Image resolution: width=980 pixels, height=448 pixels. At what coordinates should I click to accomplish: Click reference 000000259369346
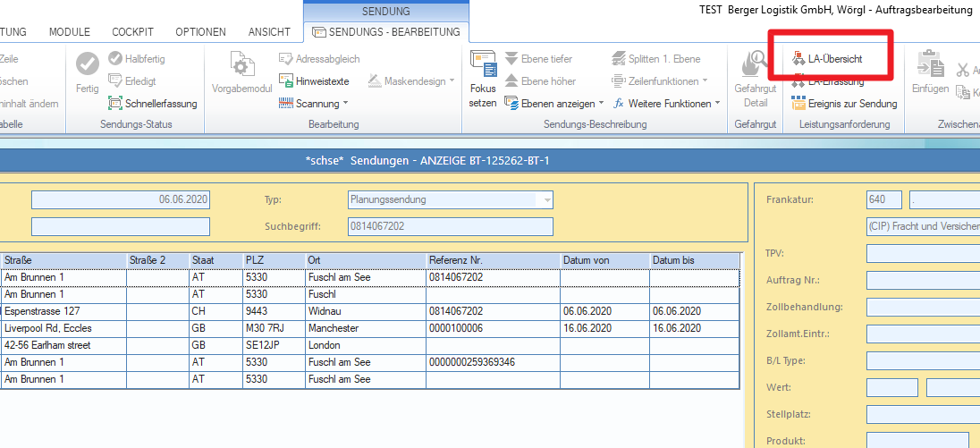tap(493, 362)
